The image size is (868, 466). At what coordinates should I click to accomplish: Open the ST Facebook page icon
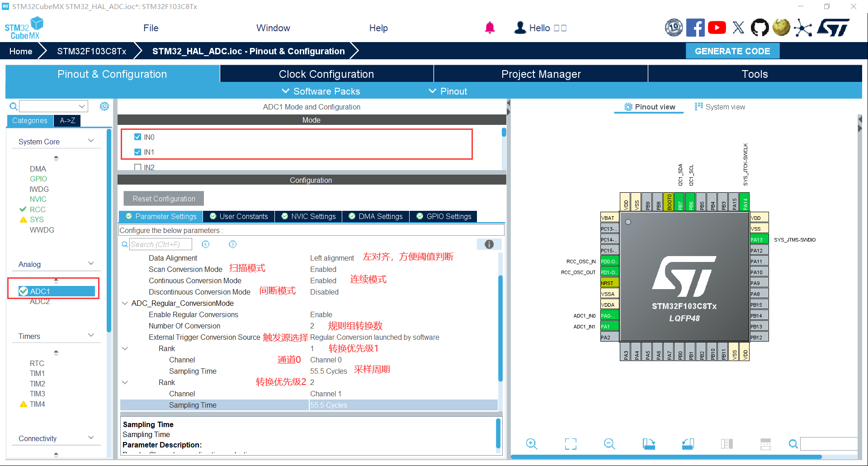tap(695, 28)
